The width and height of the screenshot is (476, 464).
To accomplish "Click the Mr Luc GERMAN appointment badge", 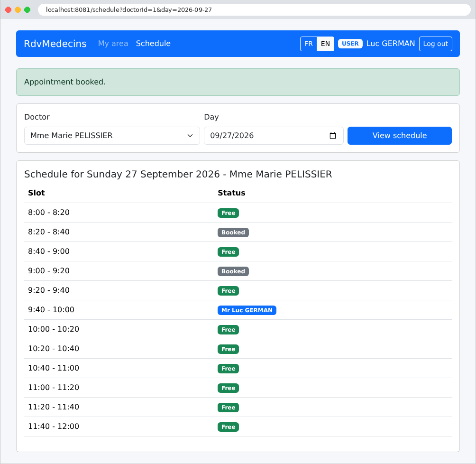I will (247, 310).
